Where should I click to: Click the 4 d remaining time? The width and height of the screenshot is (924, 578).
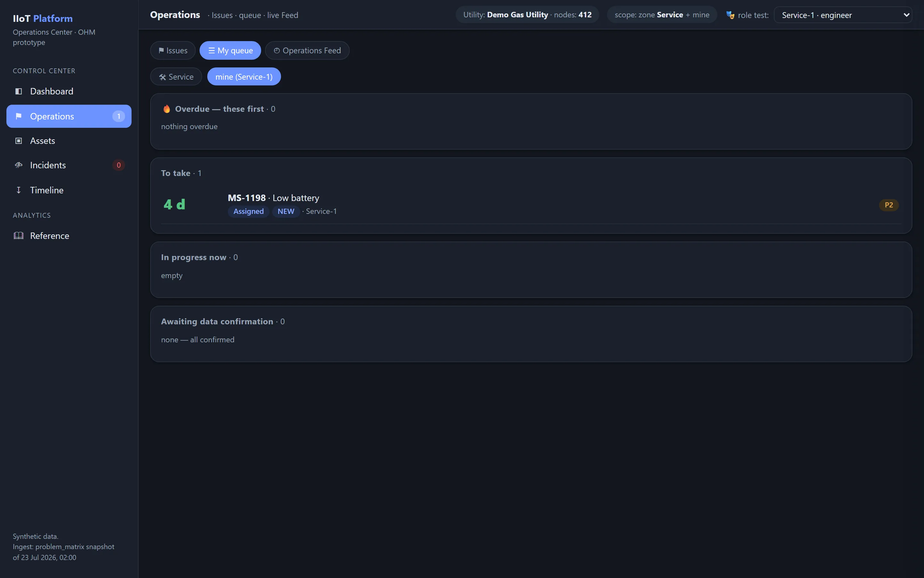175,205
